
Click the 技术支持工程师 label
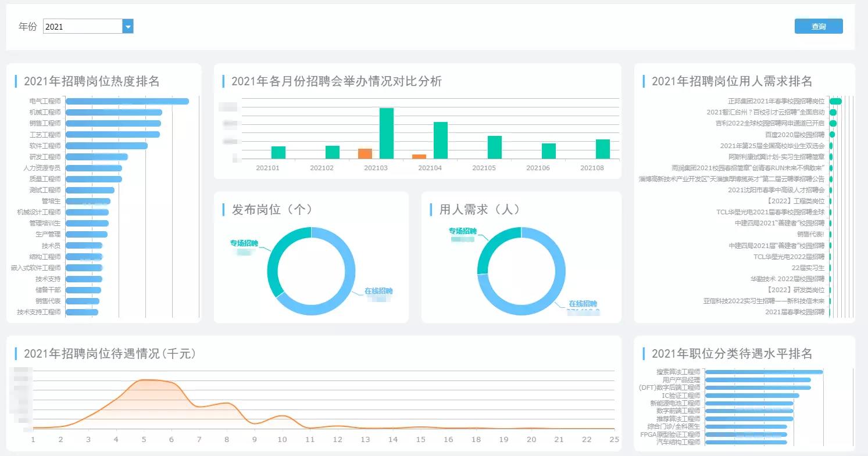coord(39,312)
